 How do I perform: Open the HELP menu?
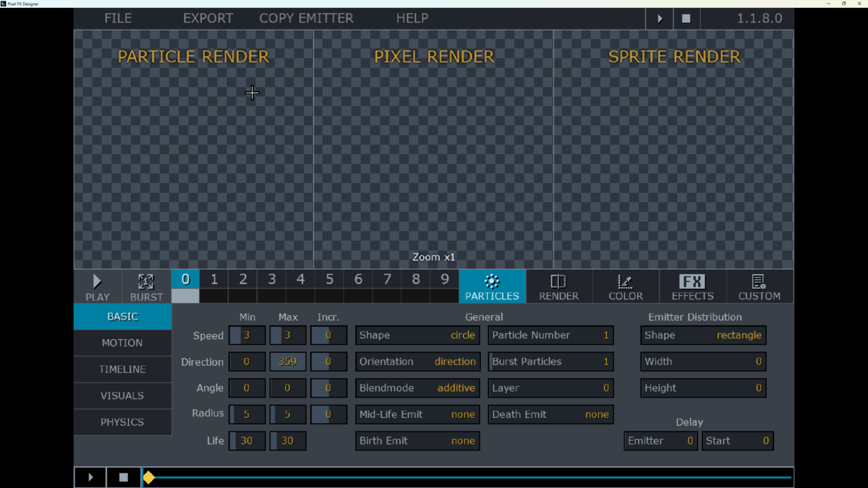(412, 18)
